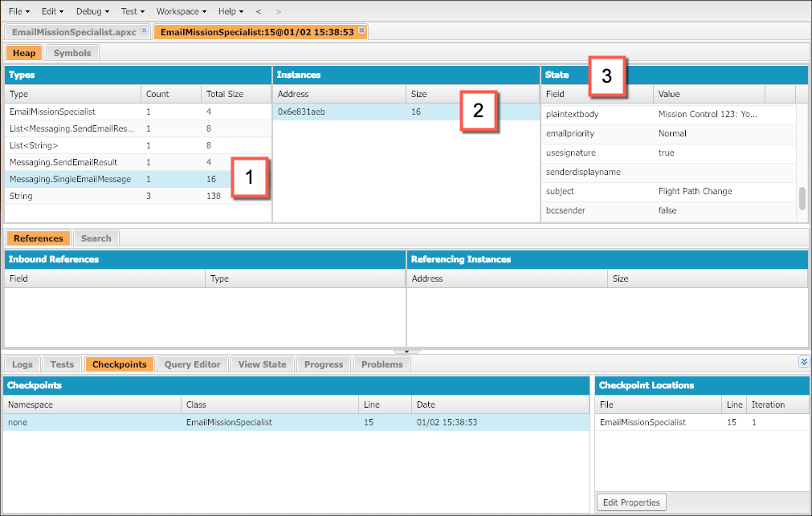
Task: Open the Debug menu
Action: (x=92, y=11)
